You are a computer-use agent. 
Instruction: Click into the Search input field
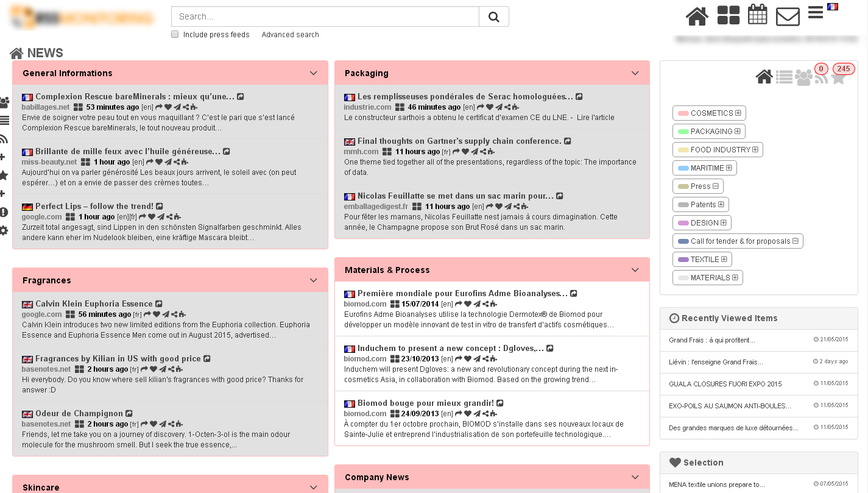pos(325,16)
